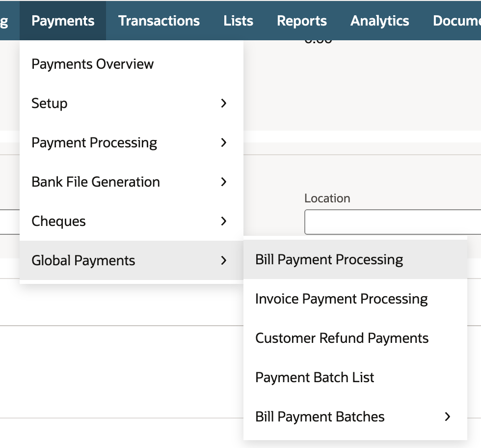Choose Bill Payment Processing
The height and width of the screenshot is (448, 481).
point(355,259)
